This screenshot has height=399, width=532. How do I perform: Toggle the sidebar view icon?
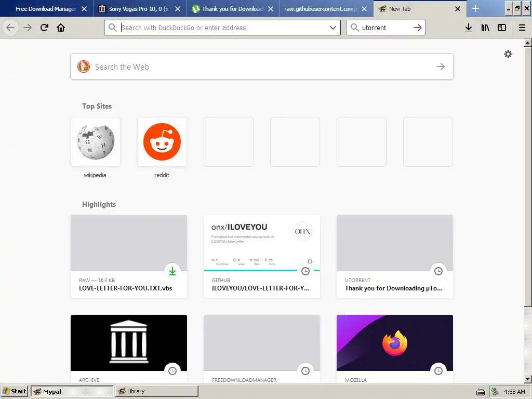(502, 28)
